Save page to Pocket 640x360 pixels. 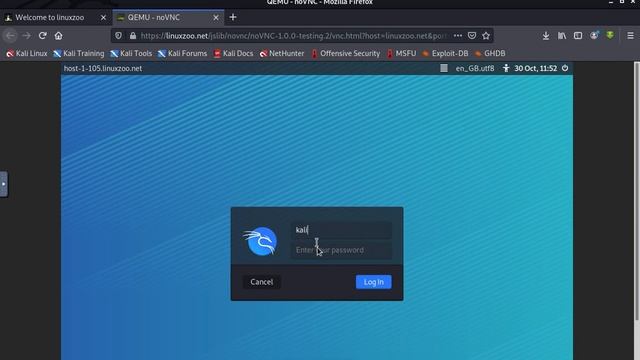pos(472,36)
